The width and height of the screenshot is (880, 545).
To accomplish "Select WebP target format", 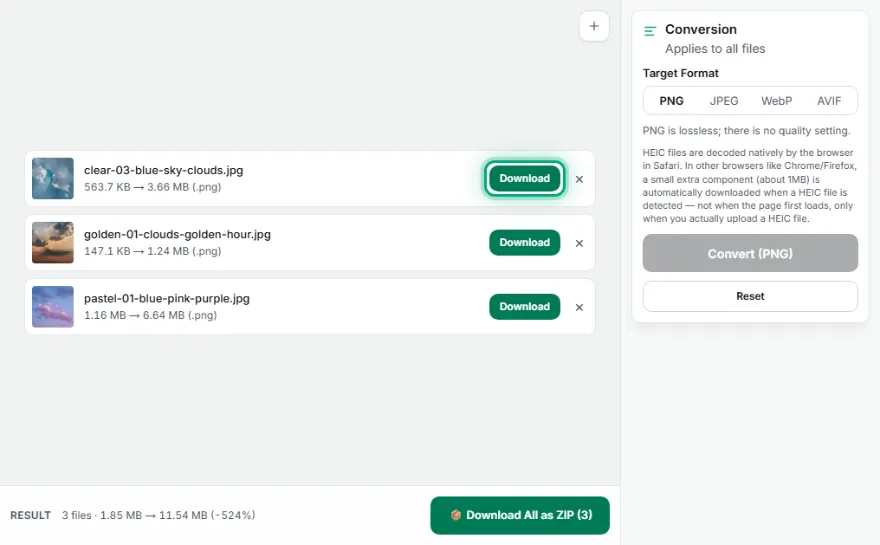I will (x=776, y=101).
